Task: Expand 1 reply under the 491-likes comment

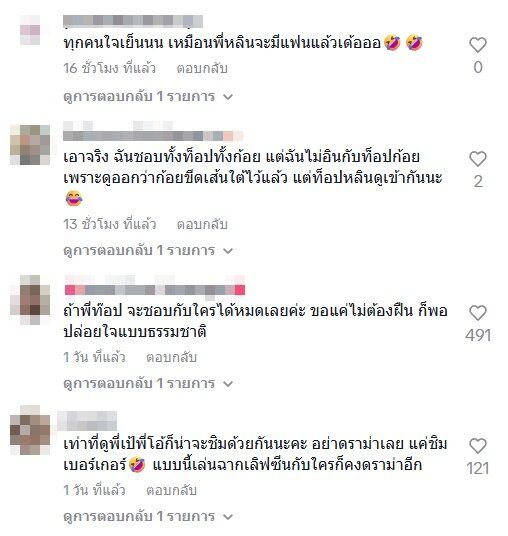Action: 148,384
